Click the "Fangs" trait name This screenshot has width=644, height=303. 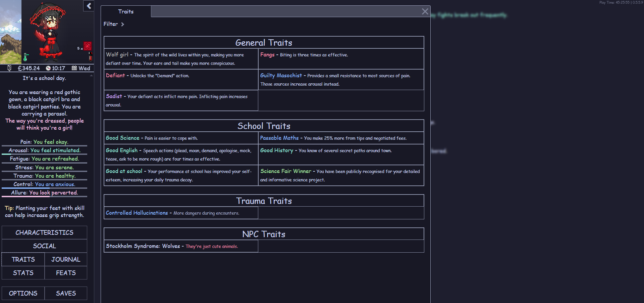(267, 54)
